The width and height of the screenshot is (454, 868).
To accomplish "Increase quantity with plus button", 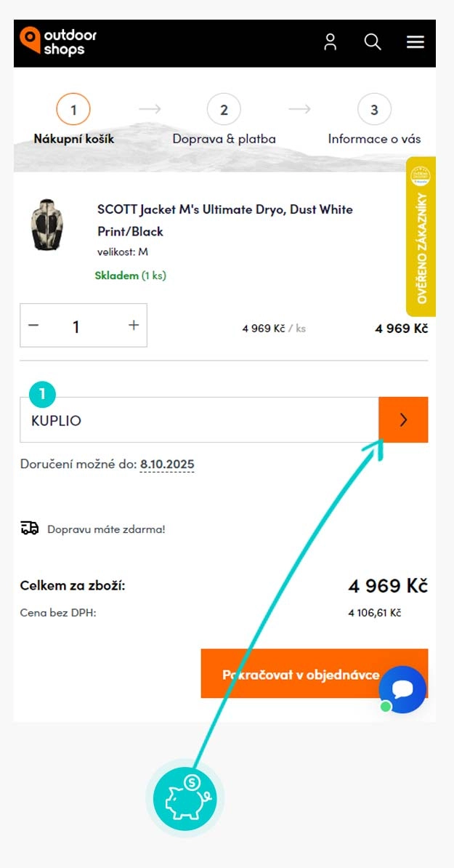I will pos(134,326).
